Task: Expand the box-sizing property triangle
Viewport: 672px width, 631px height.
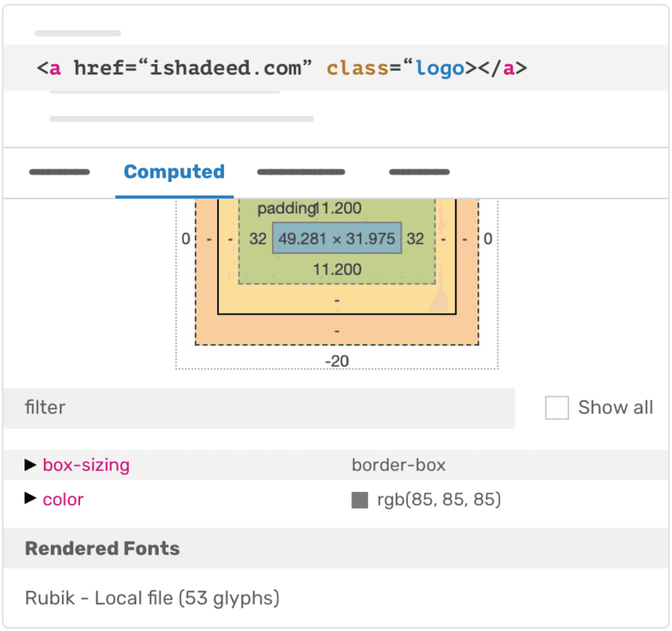Action: [31, 465]
